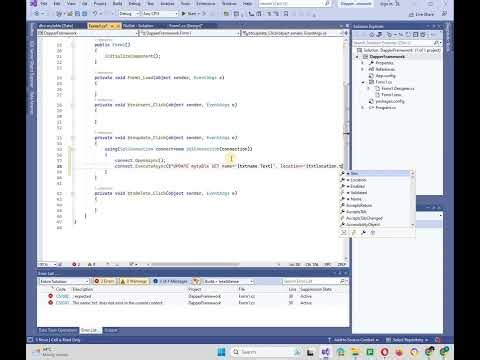
Task: Open the class navigation dropdown
Action: pos(190,33)
